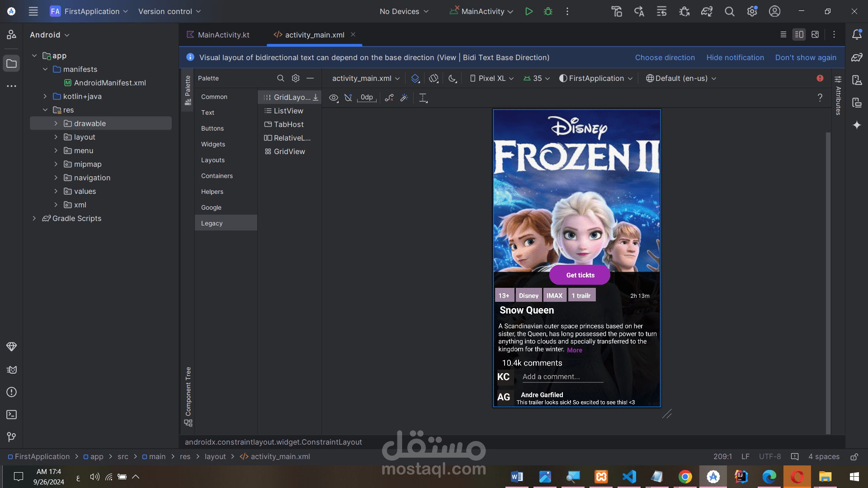
Task: Sync project with Gradle files icon
Action: [707, 11]
